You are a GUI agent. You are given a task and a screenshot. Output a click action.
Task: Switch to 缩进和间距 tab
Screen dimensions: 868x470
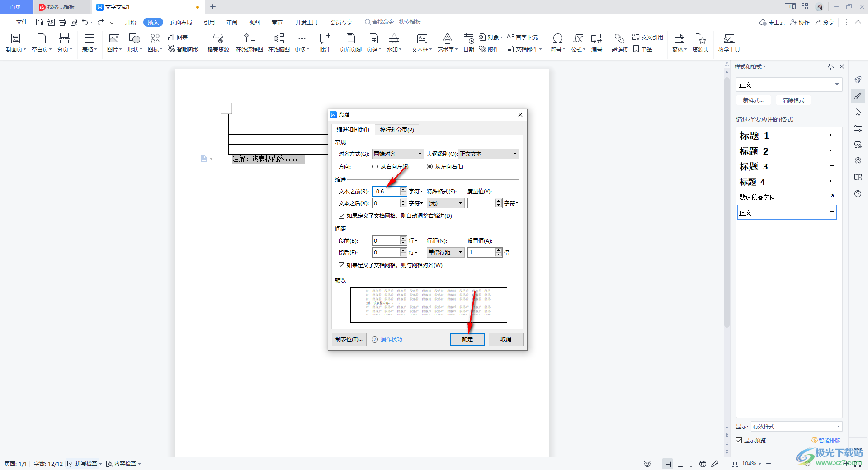tap(353, 130)
